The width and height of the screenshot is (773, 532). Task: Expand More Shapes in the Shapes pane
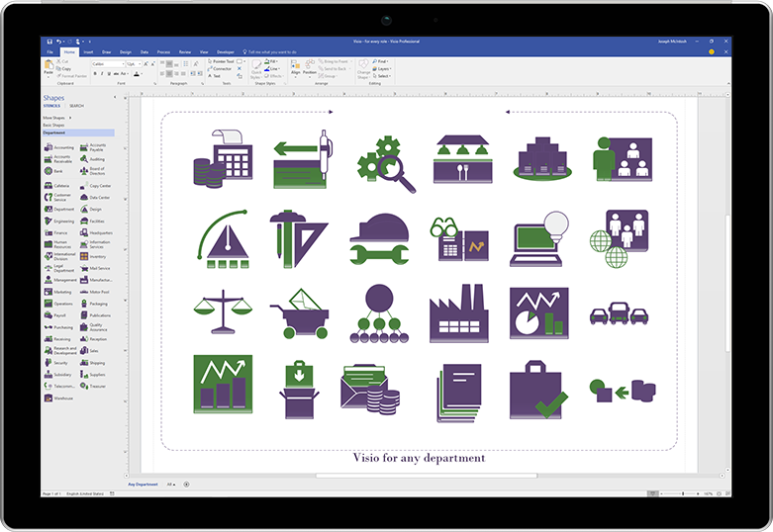[54, 118]
